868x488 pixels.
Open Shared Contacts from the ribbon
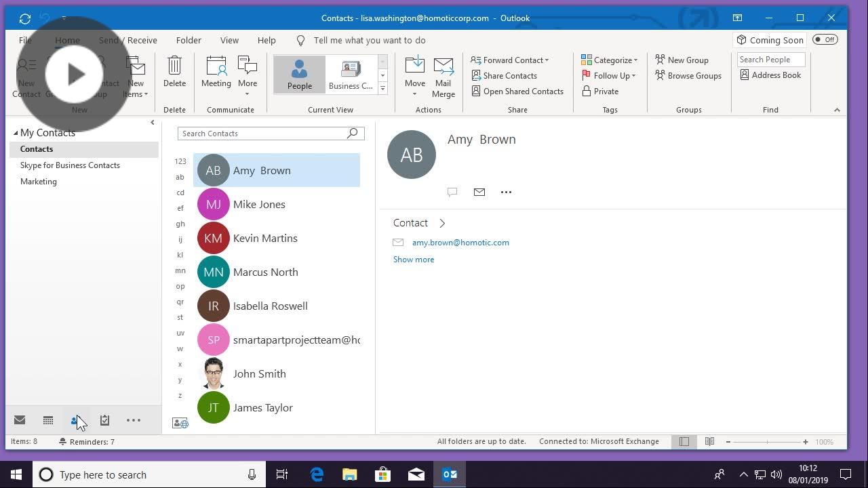(x=517, y=91)
